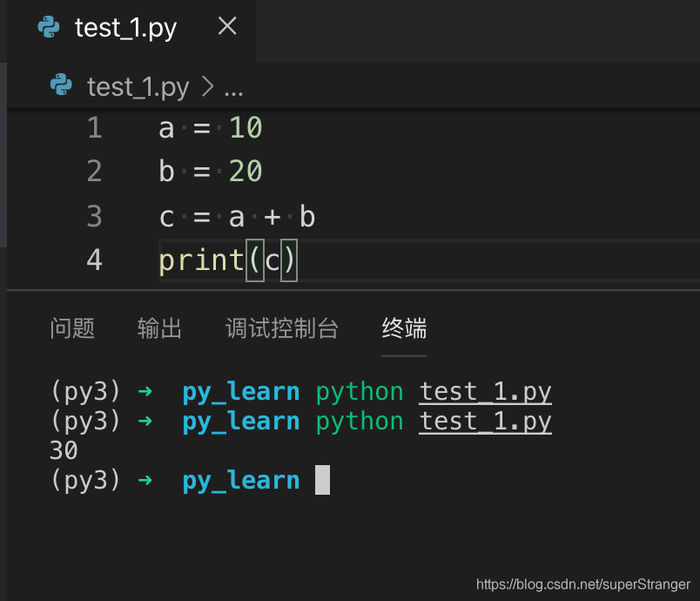This screenshot has height=601, width=700.
Task: Click variable b on line 2
Action: click(x=166, y=171)
